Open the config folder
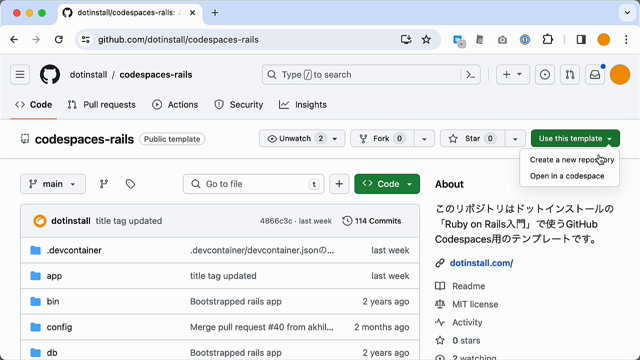The height and width of the screenshot is (360, 640). pyautogui.click(x=59, y=327)
